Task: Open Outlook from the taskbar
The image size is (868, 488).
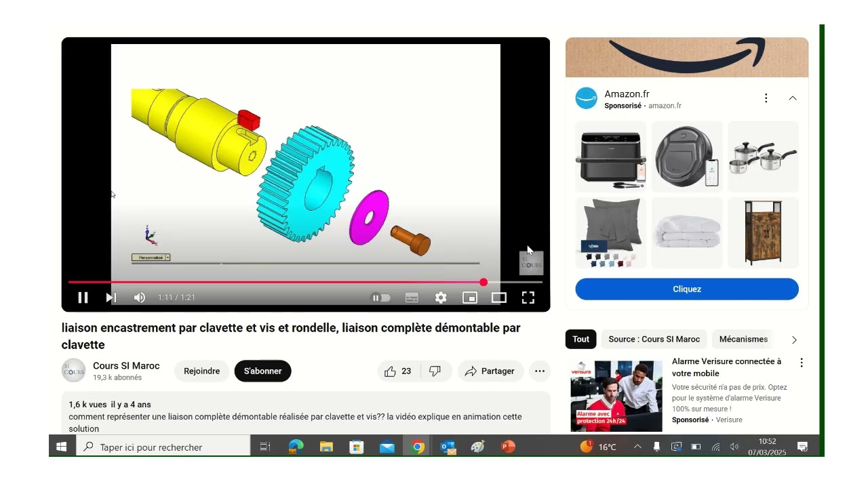Action: (x=448, y=447)
